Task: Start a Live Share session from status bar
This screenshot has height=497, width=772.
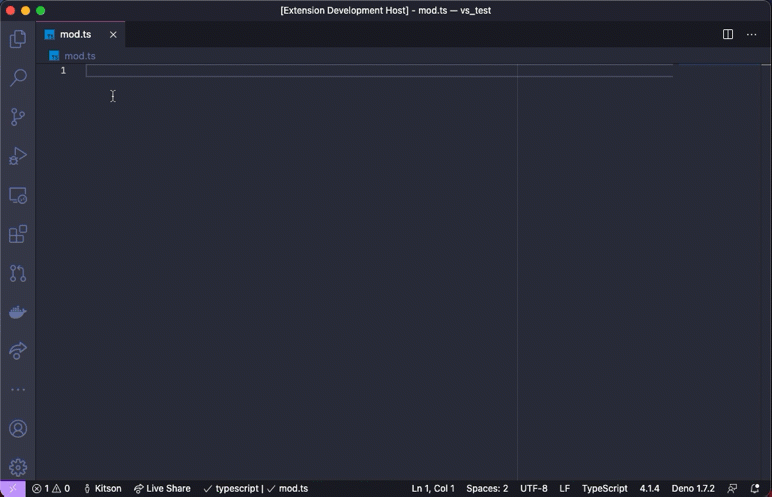Action: click(162, 489)
